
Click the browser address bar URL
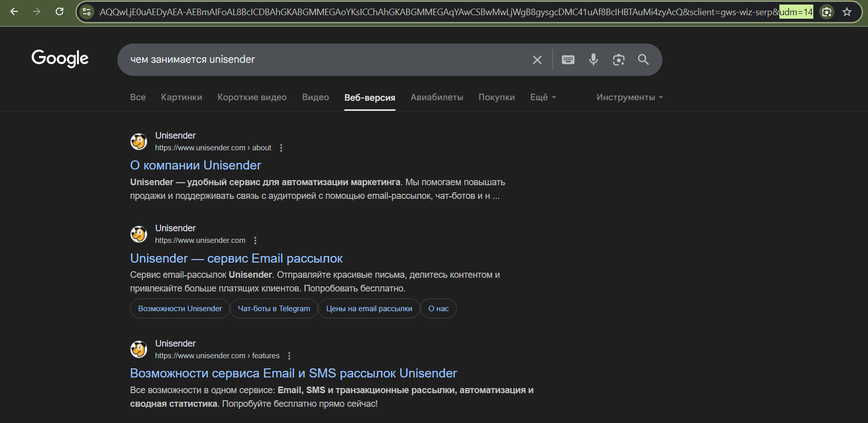(456, 12)
